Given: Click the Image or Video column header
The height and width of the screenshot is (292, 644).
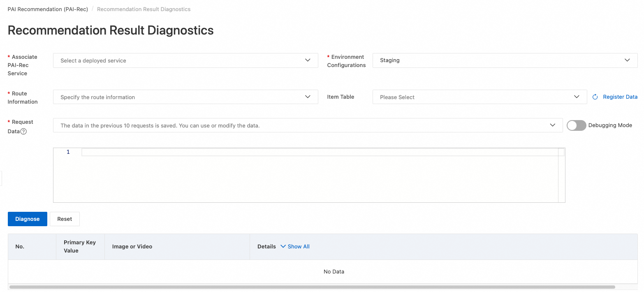Looking at the screenshot, I should pyautogui.click(x=132, y=246).
